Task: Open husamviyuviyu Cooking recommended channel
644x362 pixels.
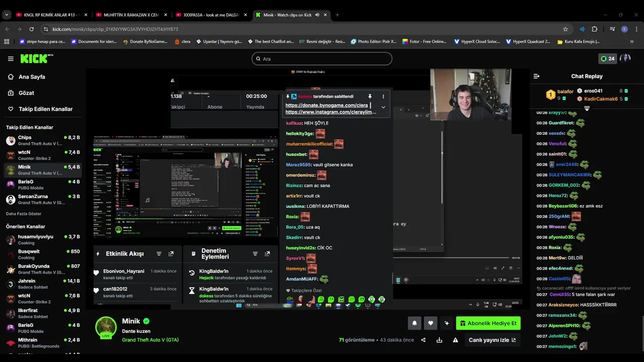Action: [x=43, y=239]
